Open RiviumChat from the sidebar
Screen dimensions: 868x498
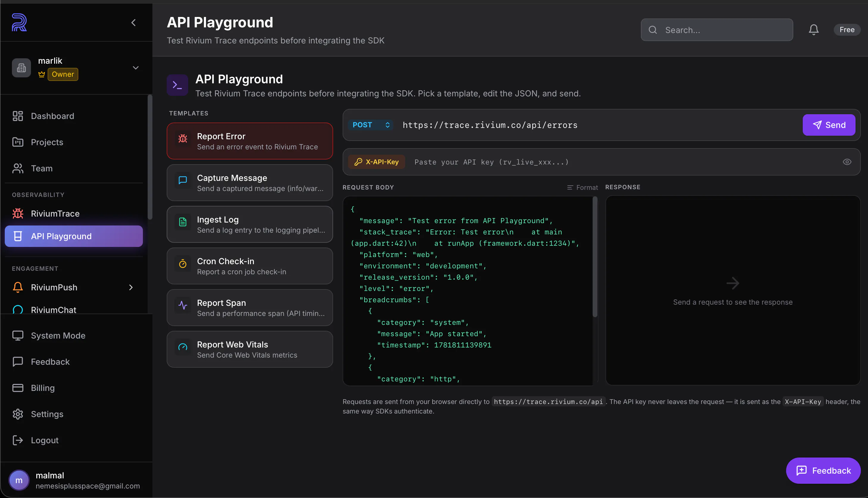pyautogui.click(x=74, y=309)
